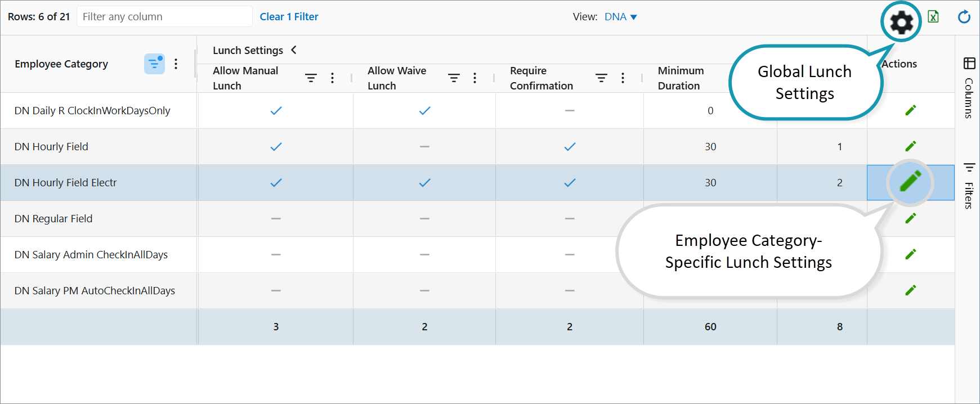Click the Clear 1 Filter link
The image size is (980, 404).
pos(289,17)
